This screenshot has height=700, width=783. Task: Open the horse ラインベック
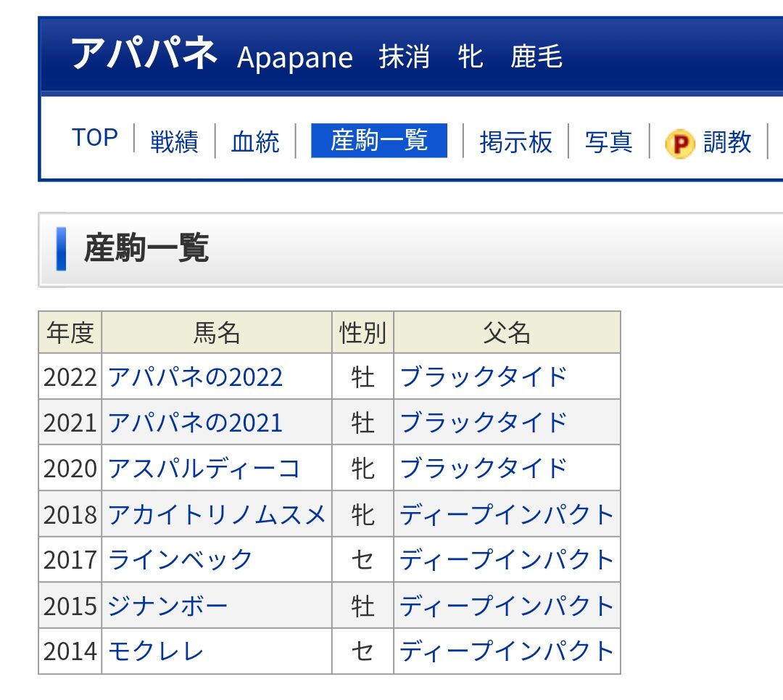[181, 559]
